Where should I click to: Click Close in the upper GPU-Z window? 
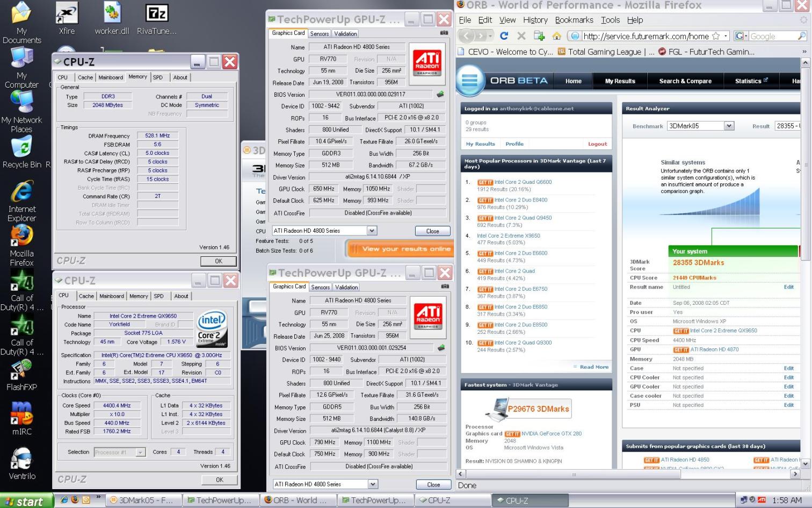432,231
